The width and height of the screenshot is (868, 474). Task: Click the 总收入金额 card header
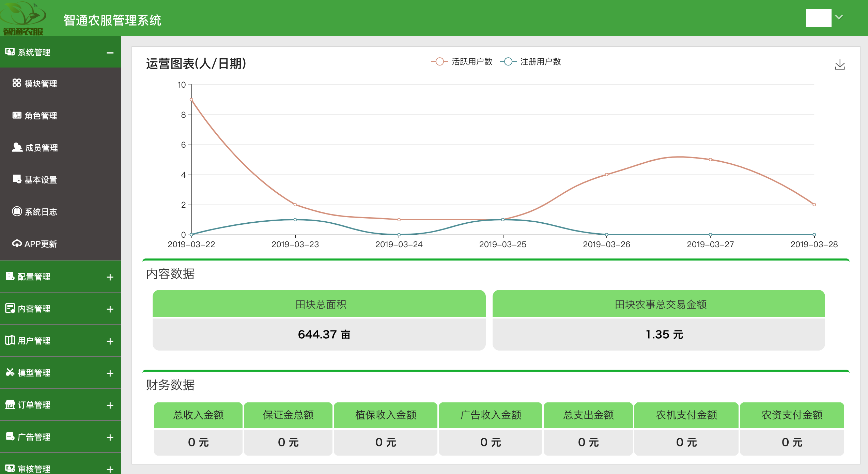(198, 415)
